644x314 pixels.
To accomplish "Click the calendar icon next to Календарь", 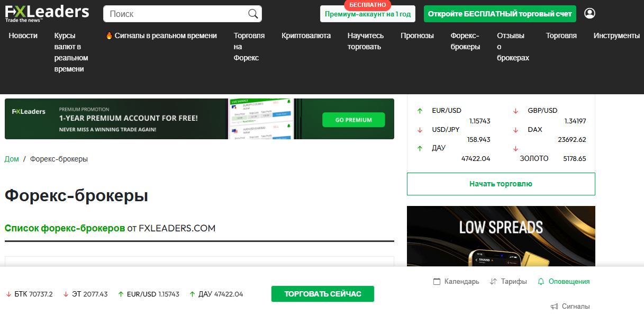I will tap(437, 282).
